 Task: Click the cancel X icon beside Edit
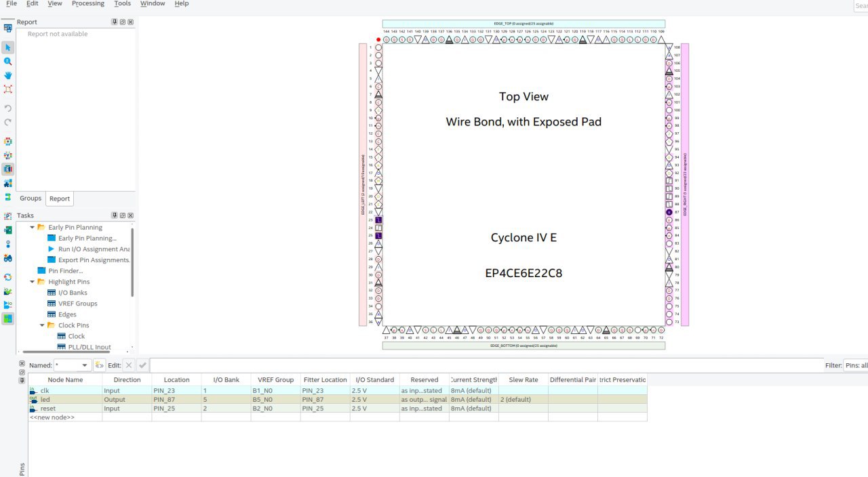point(129,365)
